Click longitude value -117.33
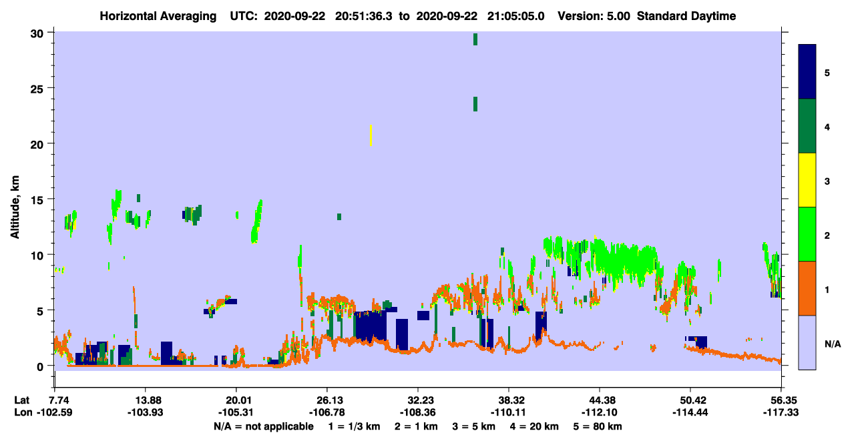 click(781, 412)
